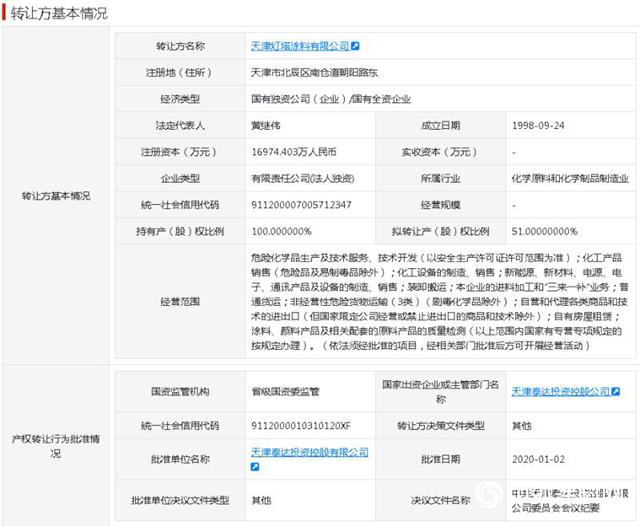Click the 批准单位名称 label

point(180,459)
